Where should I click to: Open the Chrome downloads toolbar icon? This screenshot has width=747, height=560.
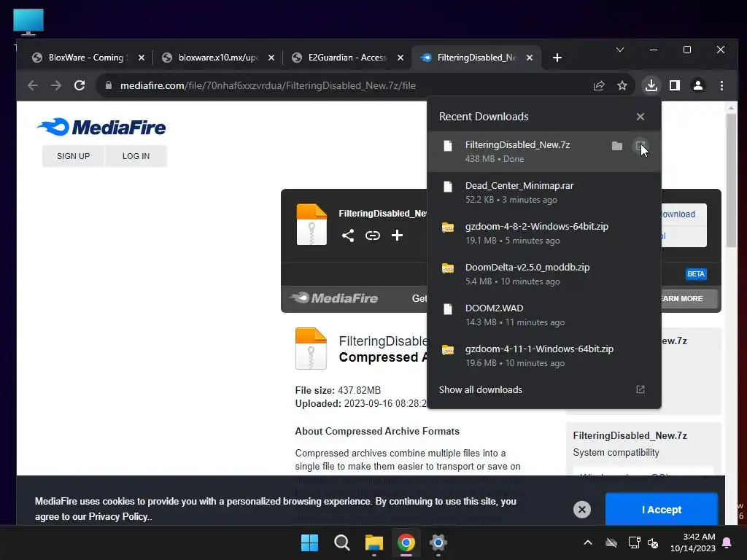pos(651,86)
